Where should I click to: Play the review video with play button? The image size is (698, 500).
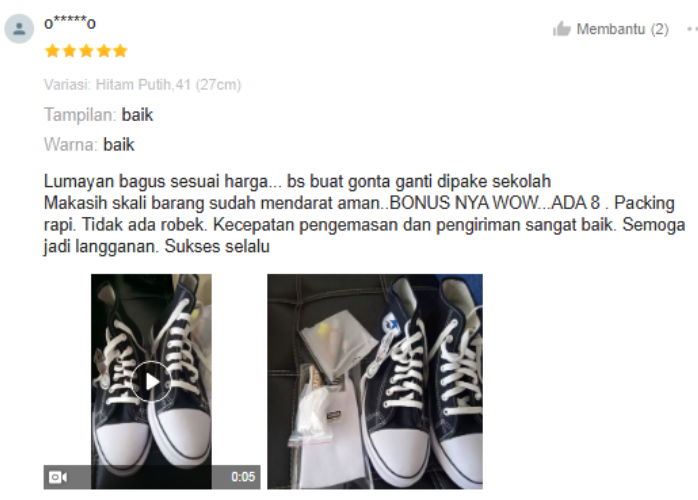click(x=151, y=382)
